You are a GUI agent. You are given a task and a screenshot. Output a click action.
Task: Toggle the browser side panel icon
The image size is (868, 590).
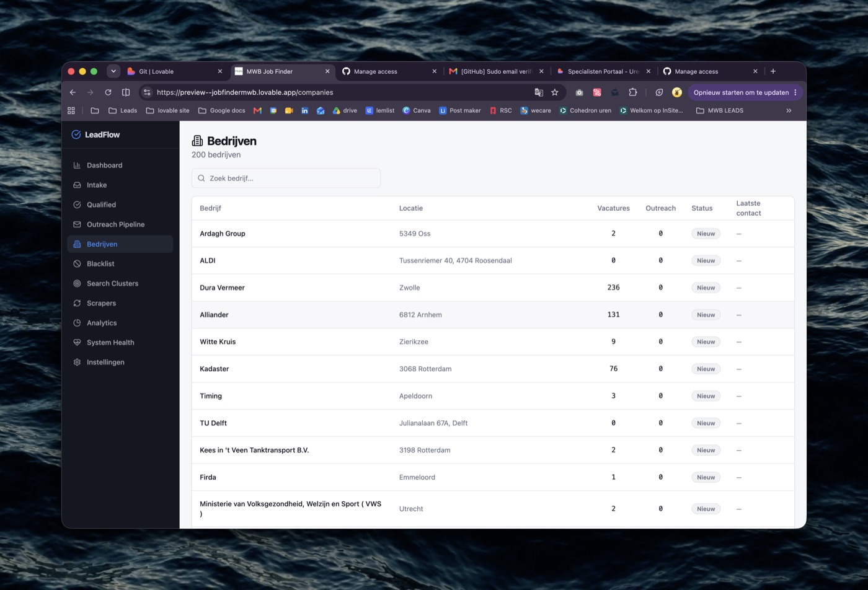pyautogui.click(x=126, y=92)
